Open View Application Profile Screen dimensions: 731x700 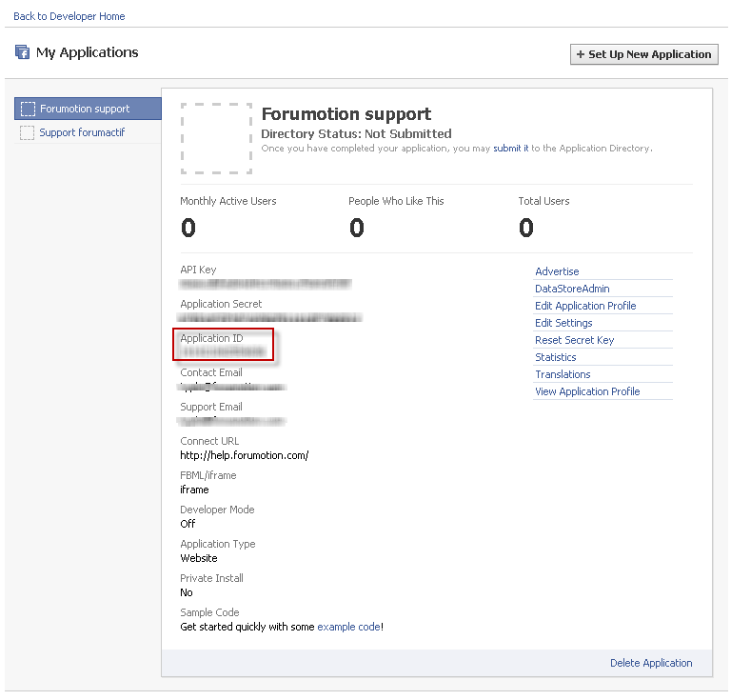click(587, 391)
